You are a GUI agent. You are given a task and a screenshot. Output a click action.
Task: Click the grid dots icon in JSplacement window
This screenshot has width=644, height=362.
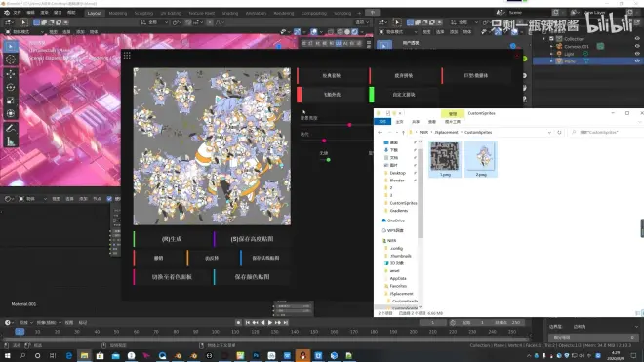pos(127,55)
